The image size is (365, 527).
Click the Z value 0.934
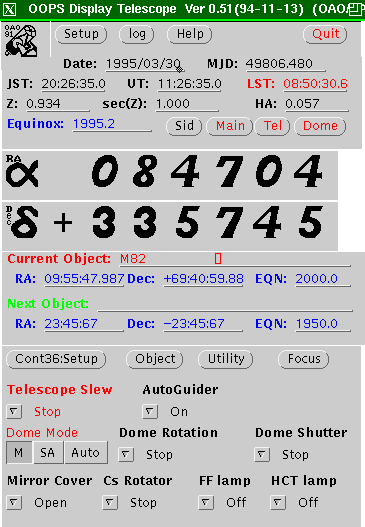(x=58, y=104)
